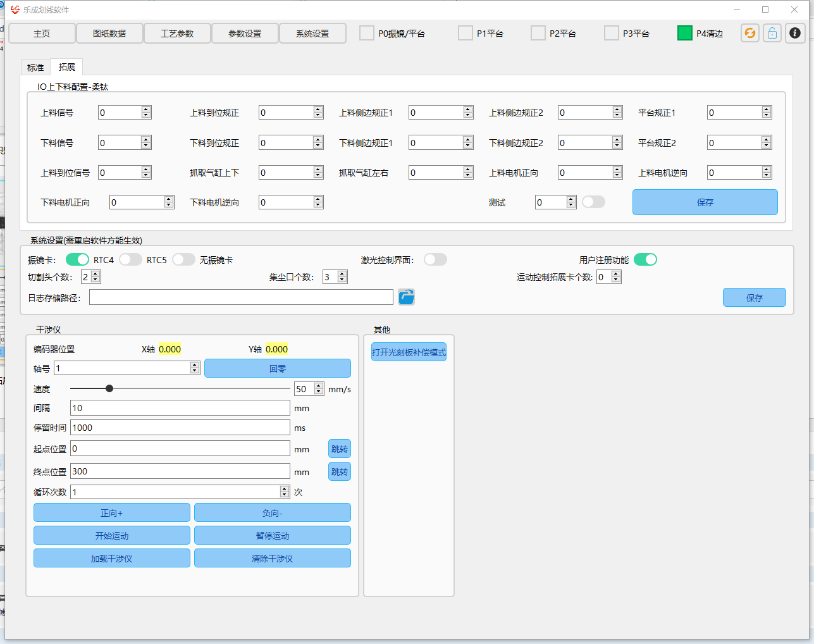Click the 日志存储路径 input field
The image size is (814, 644).
point(241,297)
